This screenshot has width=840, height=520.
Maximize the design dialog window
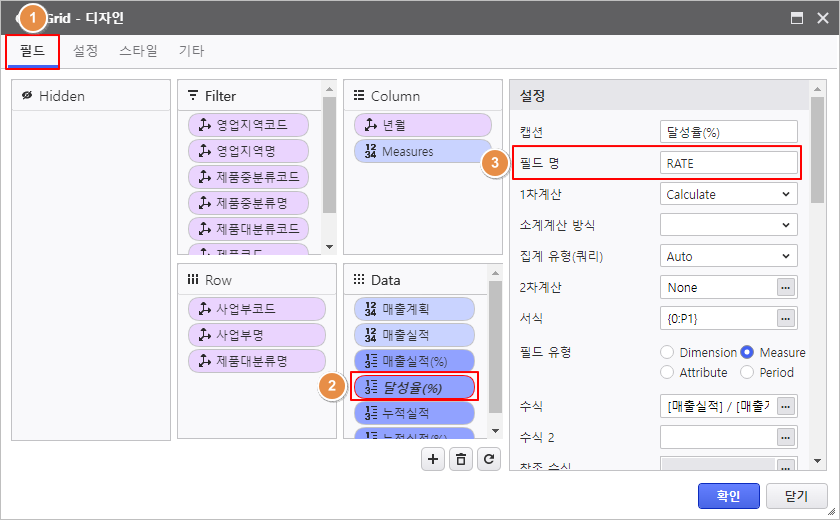click(797, 18)
